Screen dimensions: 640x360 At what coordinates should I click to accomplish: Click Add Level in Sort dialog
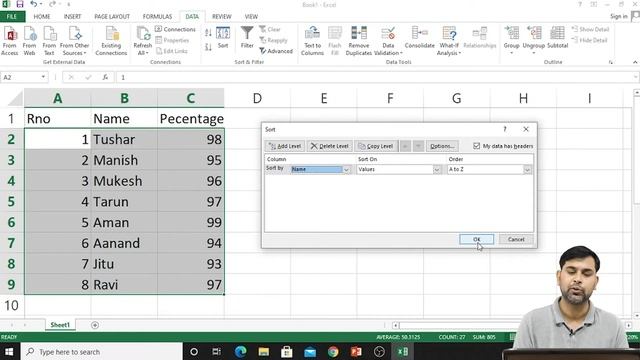[284, 146]
